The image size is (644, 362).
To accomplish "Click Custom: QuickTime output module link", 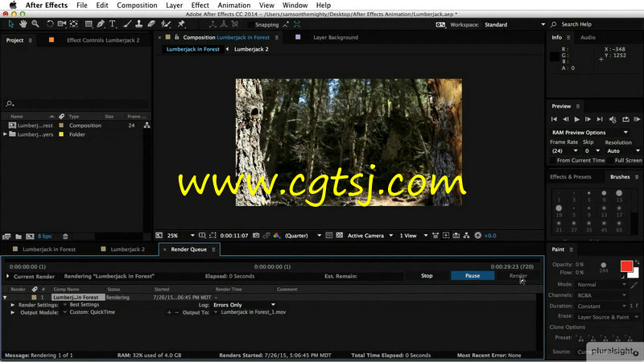I will pos(92,312).
